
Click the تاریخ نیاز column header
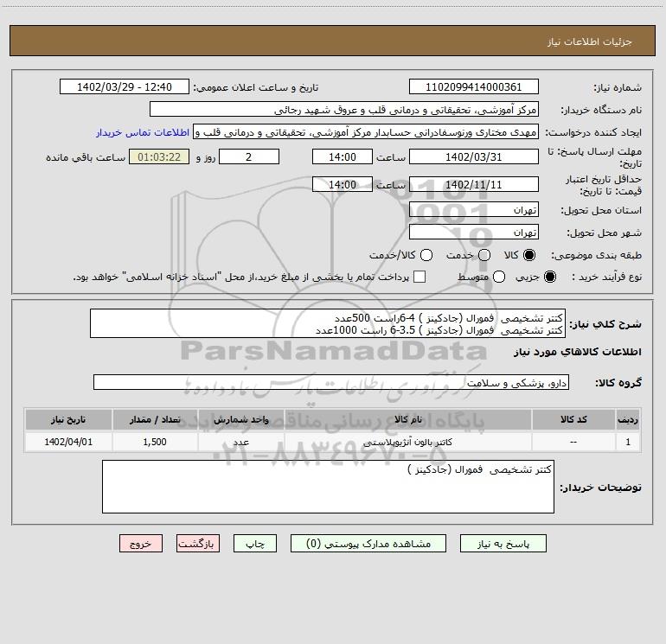pos(68,419)
